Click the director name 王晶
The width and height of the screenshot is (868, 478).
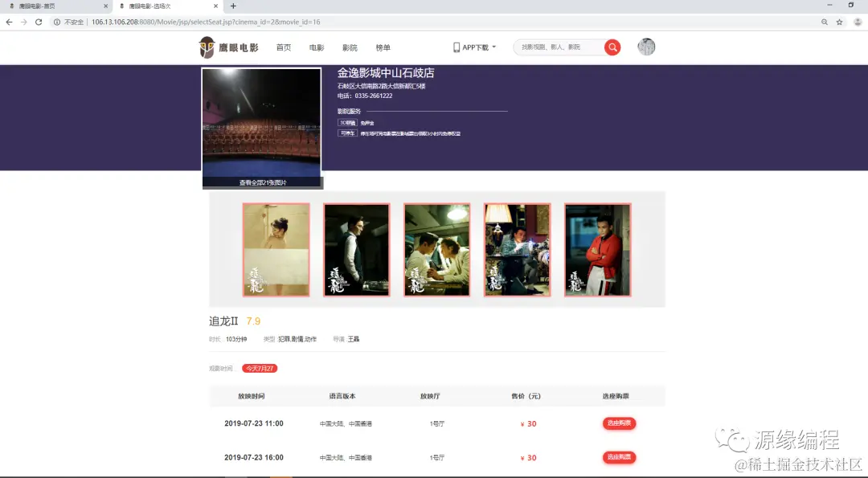tap(354, 339)
